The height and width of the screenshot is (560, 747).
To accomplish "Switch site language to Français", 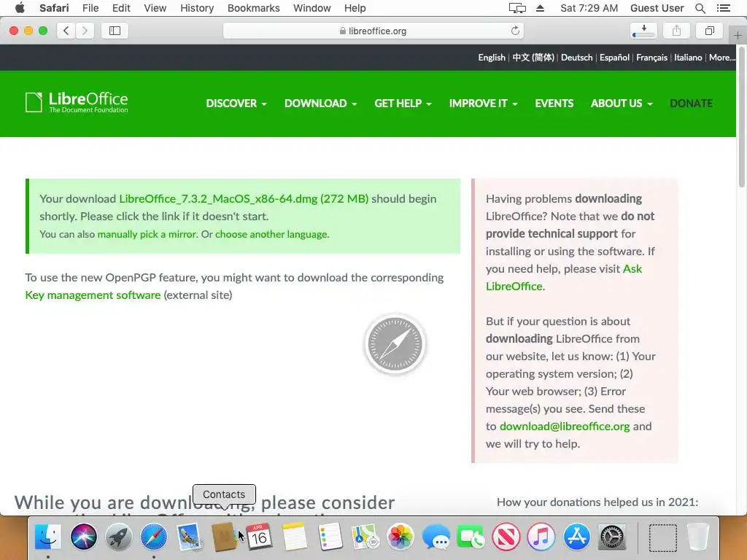I will click(x=651, y=57).
